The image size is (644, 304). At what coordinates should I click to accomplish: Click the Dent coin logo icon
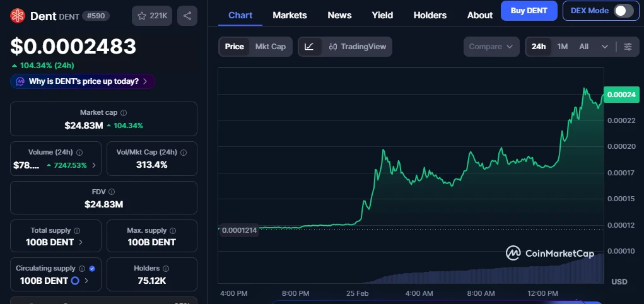(18, 16)
